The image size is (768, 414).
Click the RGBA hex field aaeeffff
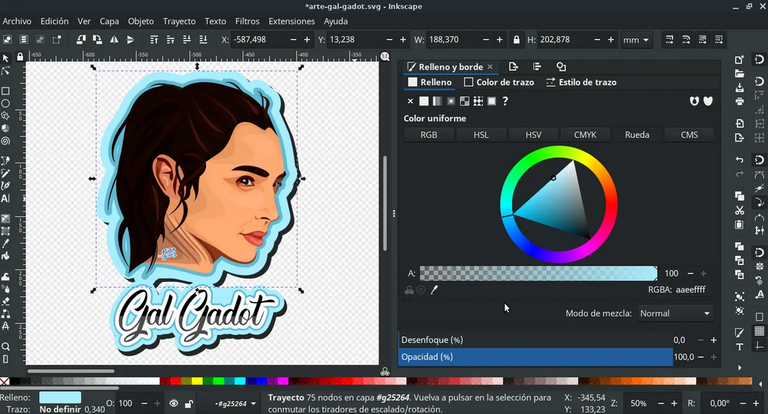pos(691,290)
